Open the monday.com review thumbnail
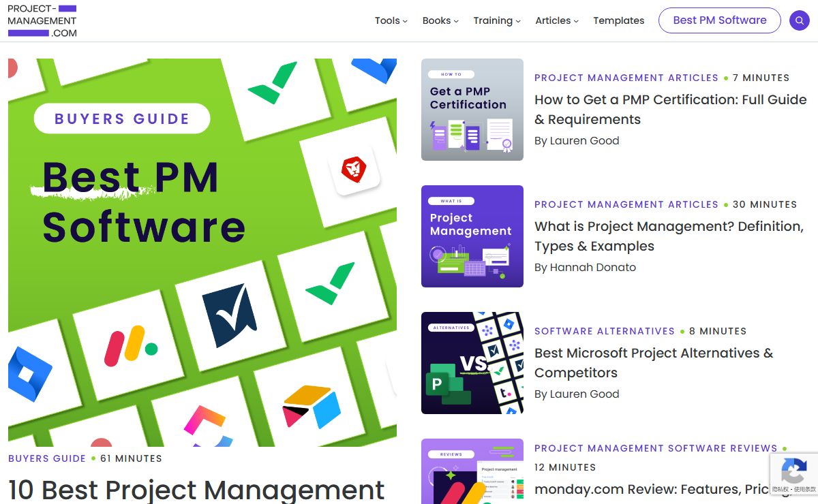This screenshot has width=818, height=504. [x=472, y=471]
